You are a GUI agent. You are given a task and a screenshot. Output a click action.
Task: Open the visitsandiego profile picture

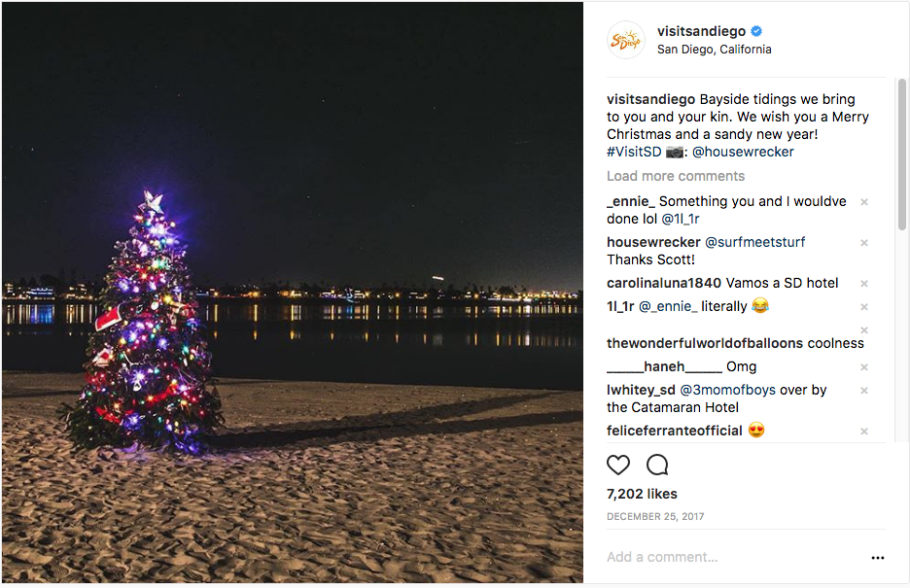[626, 40]
